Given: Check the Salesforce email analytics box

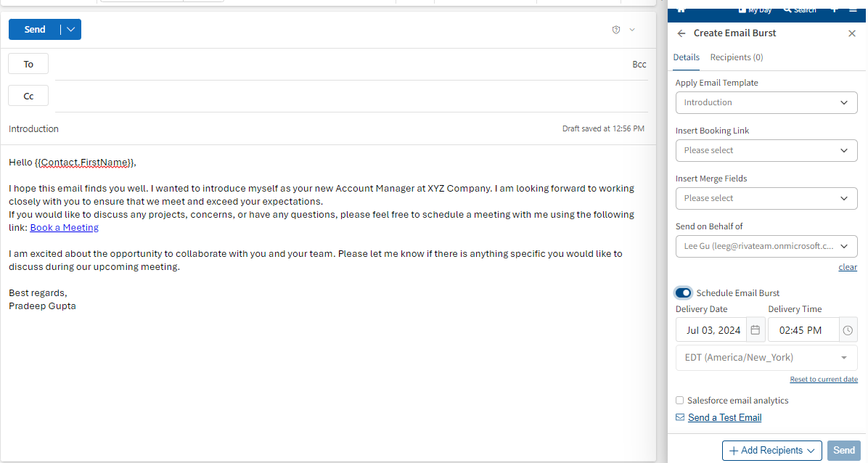Looking at the screenshot, I should point(679,401).
